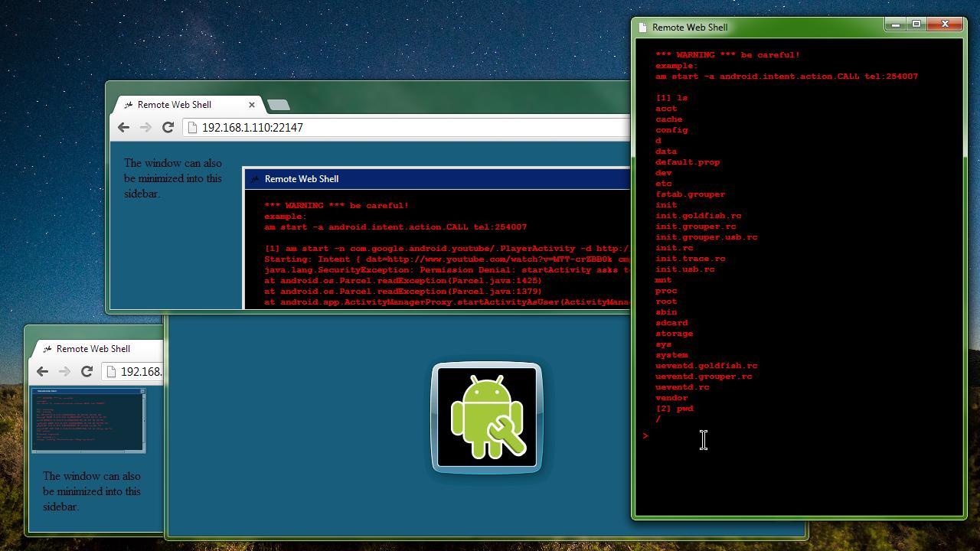Open a new tab in the upper browser
The image size is (980, 551).
pyautogui.click(x=279, y=105)
